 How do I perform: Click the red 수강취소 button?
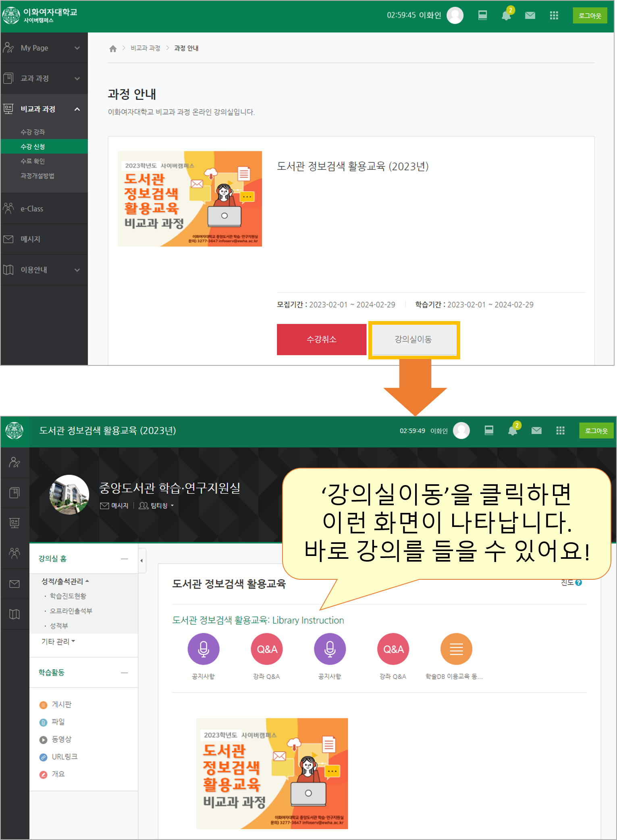click(322, 340)
